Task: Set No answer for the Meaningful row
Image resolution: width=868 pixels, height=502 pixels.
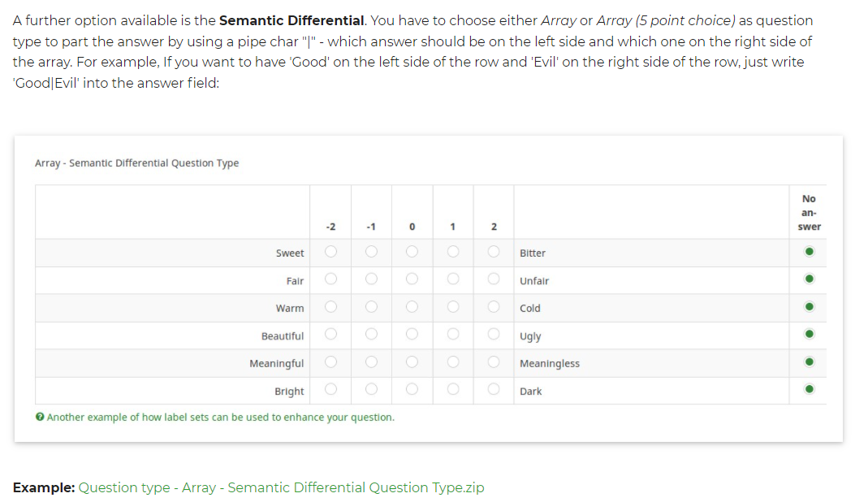Action: click(809, 363)
